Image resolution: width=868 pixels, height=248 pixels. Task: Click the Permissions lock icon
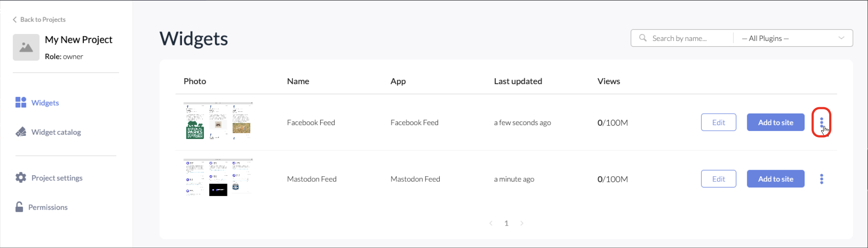click(19, 207)
